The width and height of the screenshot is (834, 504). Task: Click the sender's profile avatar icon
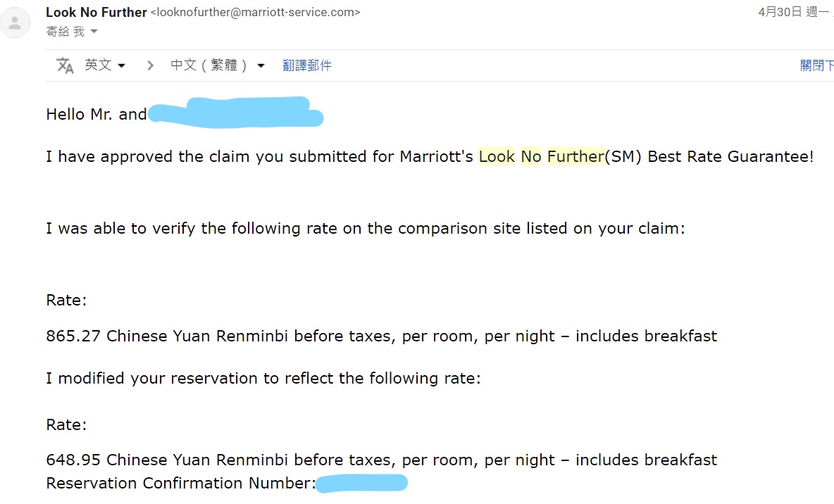(x=15, y=23)
